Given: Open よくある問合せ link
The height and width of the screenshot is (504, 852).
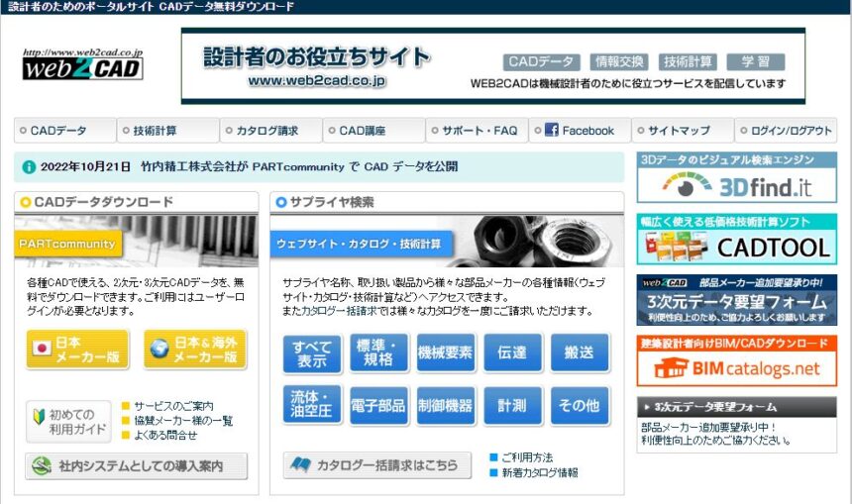Looking at the screenshot, I should (165, 436).
